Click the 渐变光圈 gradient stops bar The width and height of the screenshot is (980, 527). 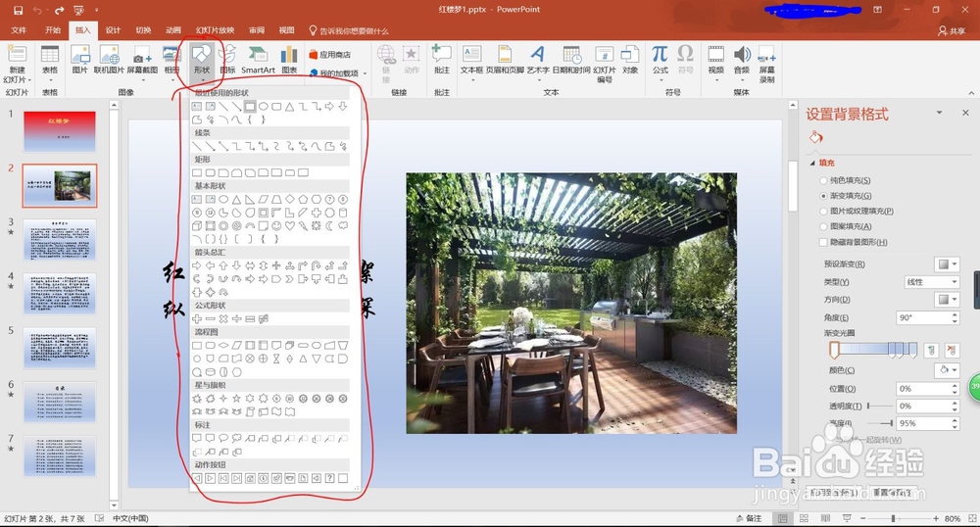click(x=873, y=350)
